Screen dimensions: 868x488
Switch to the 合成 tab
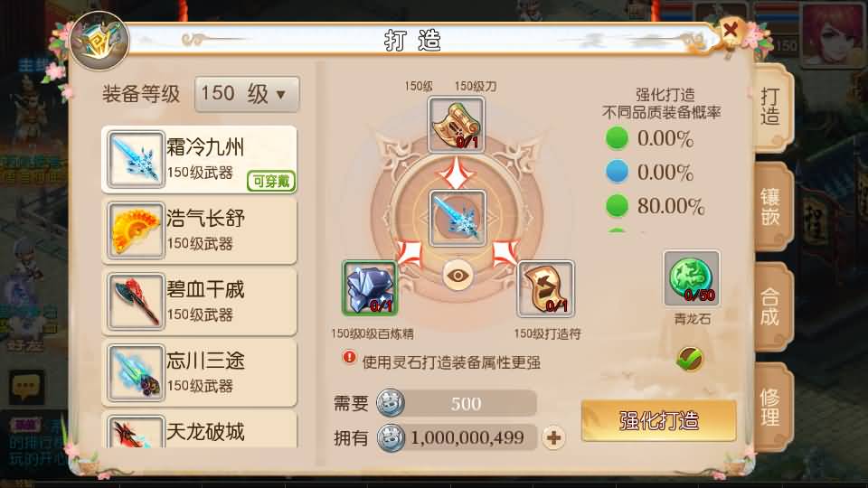click(771, 307)
